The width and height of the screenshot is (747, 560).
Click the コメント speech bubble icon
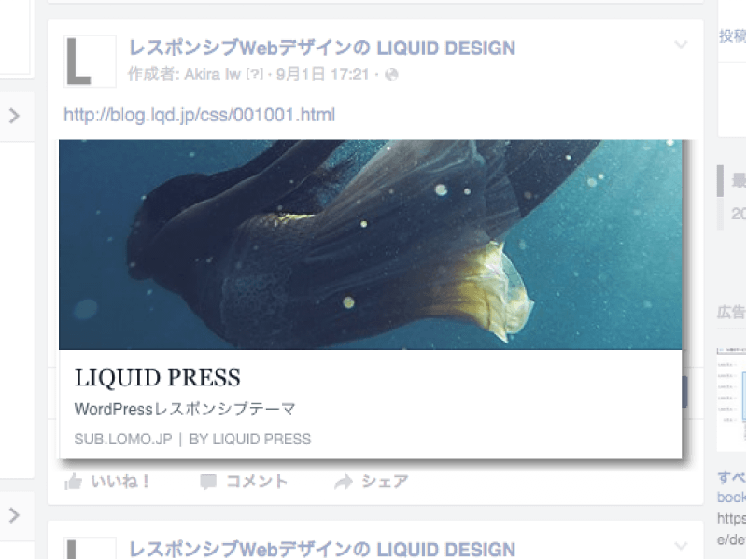coord(208,482)
